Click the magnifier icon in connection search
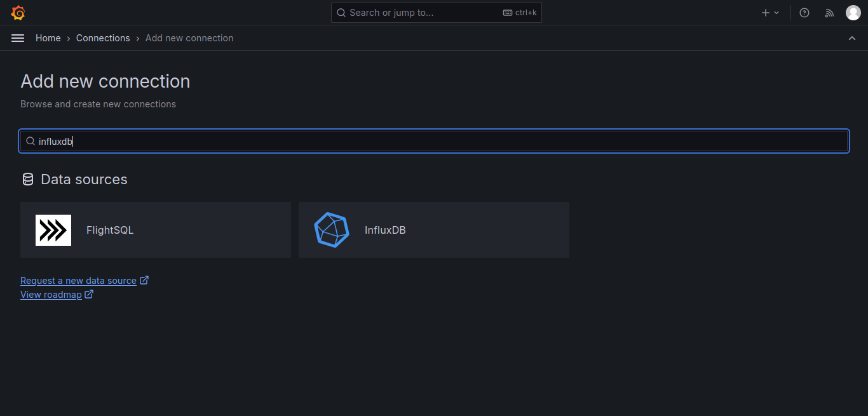The width and height of the screenshot is (868, 416). pos(31,141)
